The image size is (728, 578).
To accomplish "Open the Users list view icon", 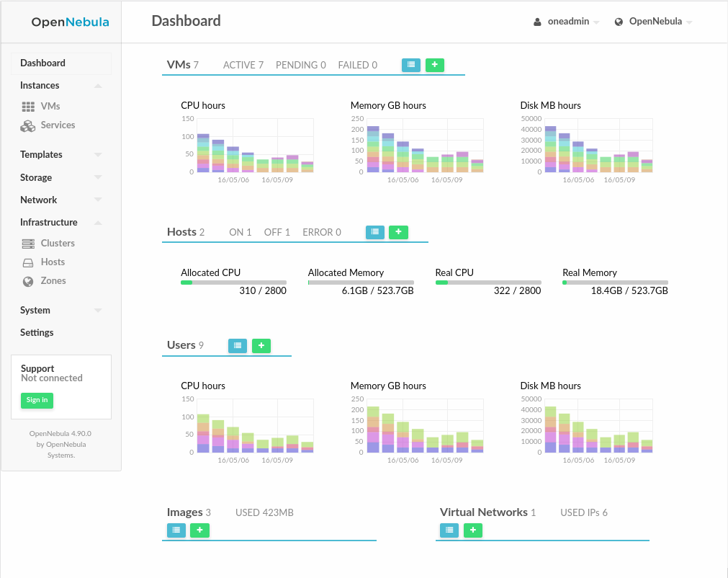I will (238, 346).
